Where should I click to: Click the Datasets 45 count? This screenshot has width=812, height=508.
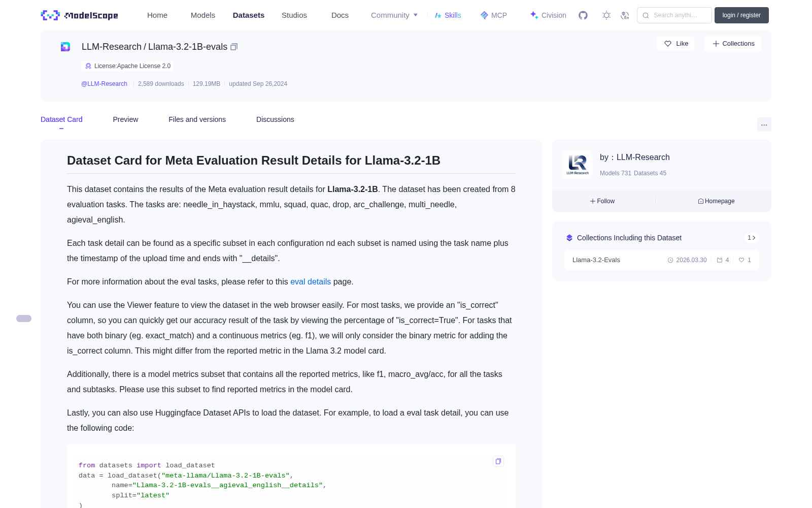click(650, 173)
